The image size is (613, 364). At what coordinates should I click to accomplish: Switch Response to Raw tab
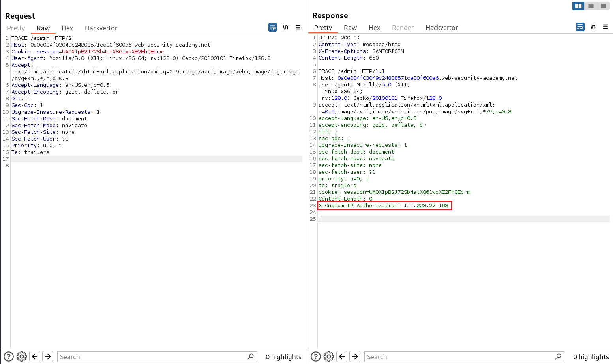tap(350, 28)
